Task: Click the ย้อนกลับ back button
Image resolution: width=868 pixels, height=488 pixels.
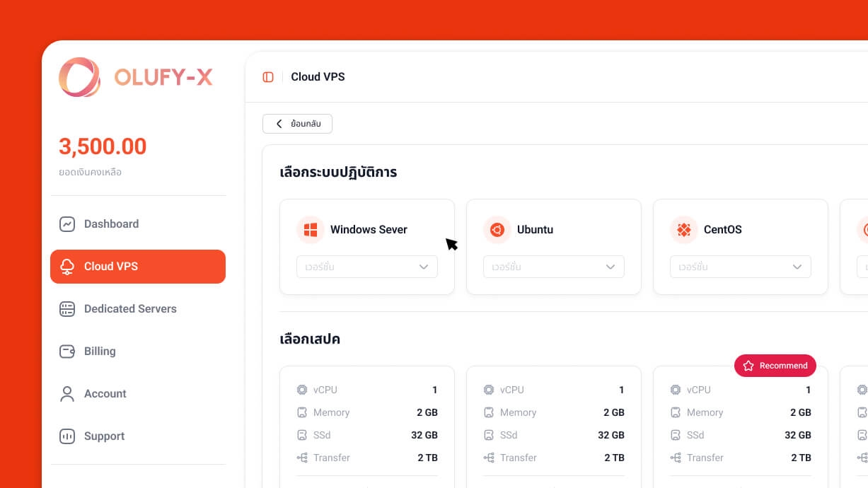Action: (297, 124)
